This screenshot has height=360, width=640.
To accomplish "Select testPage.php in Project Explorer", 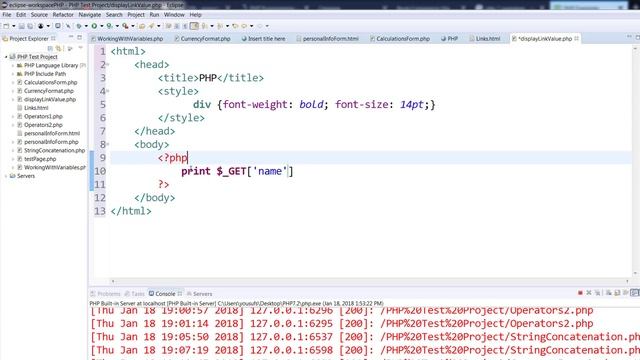I will 40,159.
